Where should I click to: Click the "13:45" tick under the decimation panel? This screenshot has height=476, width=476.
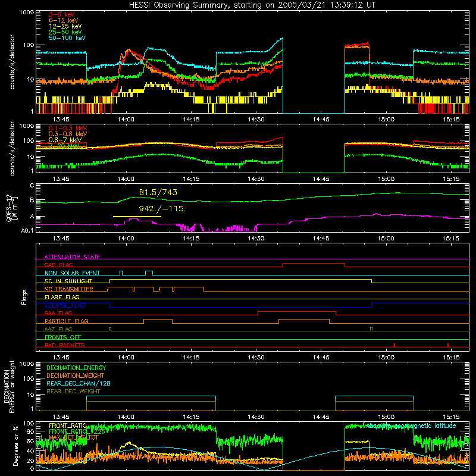[x=61, y=417]
